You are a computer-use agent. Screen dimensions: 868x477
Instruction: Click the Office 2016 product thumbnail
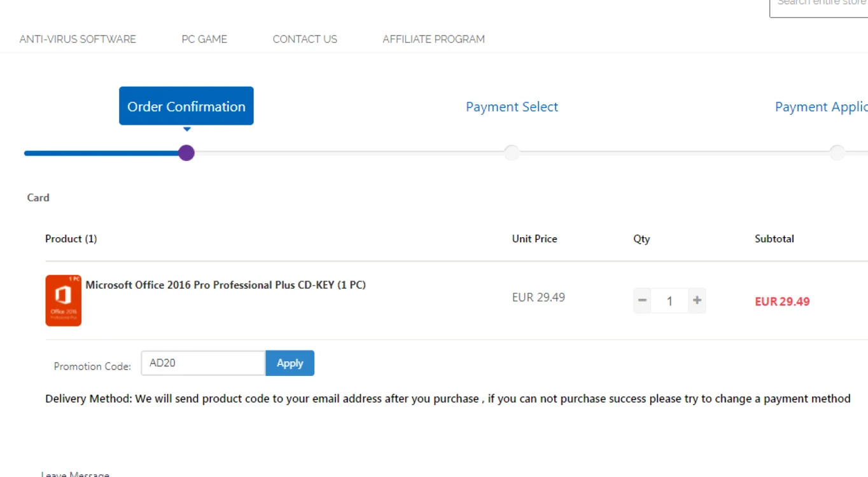coord(63,300)
